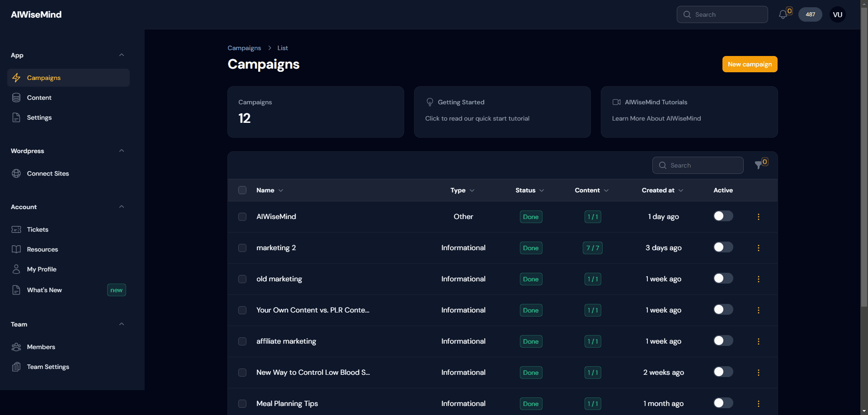Open actions menu for marketing 2 row
Image resolution: width=868 pixels, height=415 pixels.
coord(759,248)
